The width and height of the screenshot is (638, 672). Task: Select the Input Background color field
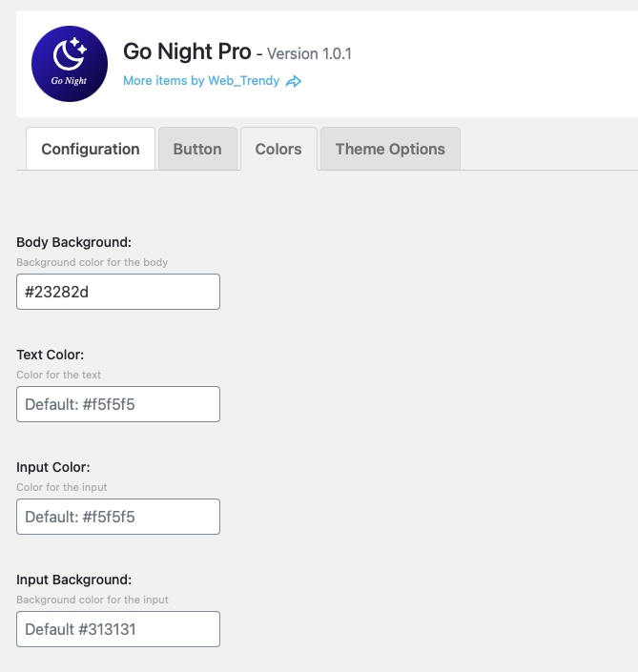click(118, 629)
